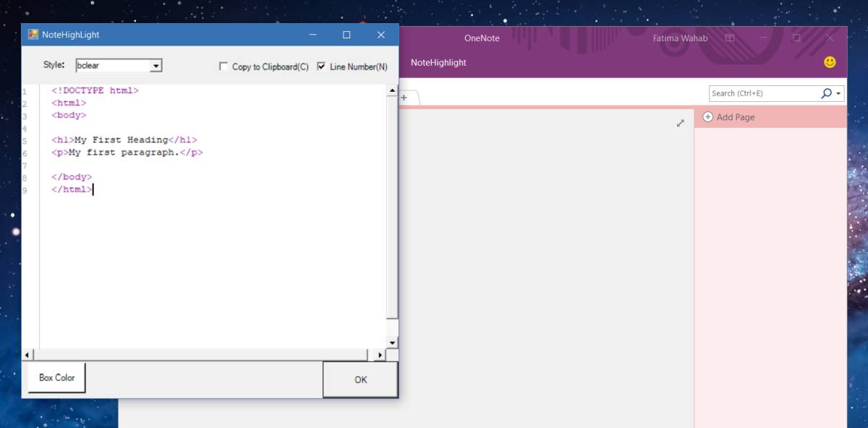Image resolution: width=868 pixels, height=428 pixels.
Task: Click the My first paragraph code line
Action: pyautogui.click(x=127, y=153)
